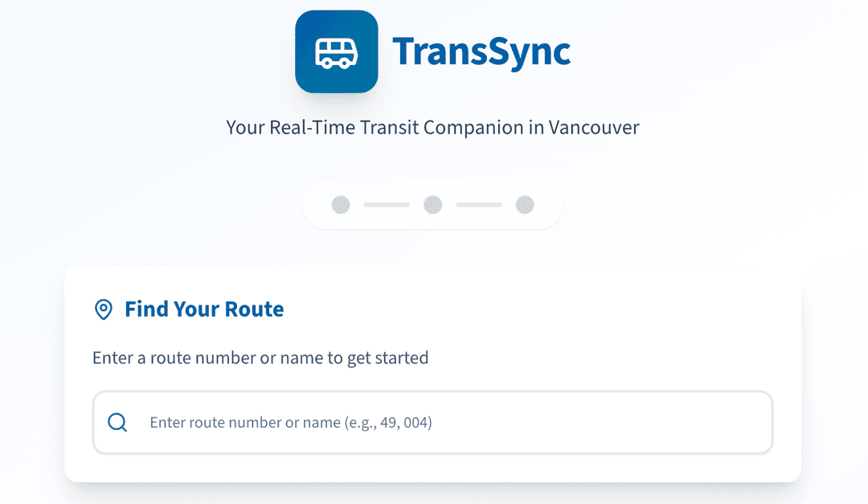868x504 pixels.
Task: Click the connector line between stepper dots
Action: click(387, 205)
